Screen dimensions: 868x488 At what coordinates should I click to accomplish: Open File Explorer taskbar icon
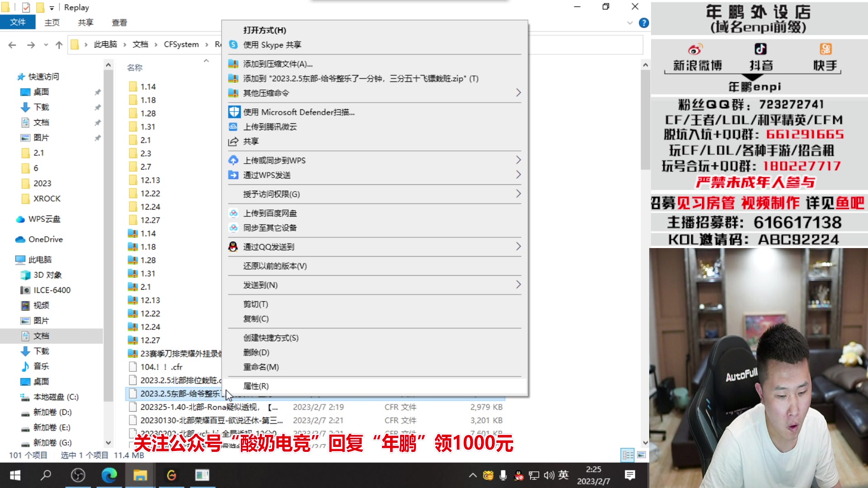[x=140, y=475]
